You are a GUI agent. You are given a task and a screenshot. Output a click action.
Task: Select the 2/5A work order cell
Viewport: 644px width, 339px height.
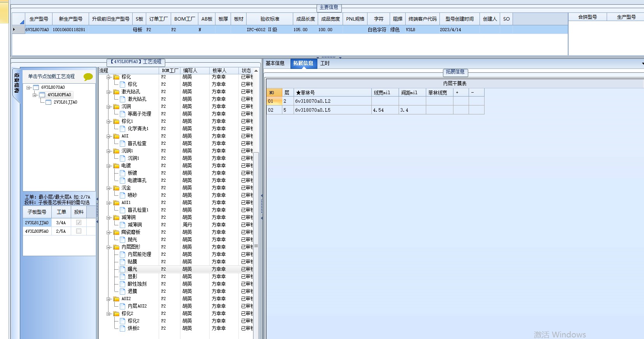[x=61, y=231]
